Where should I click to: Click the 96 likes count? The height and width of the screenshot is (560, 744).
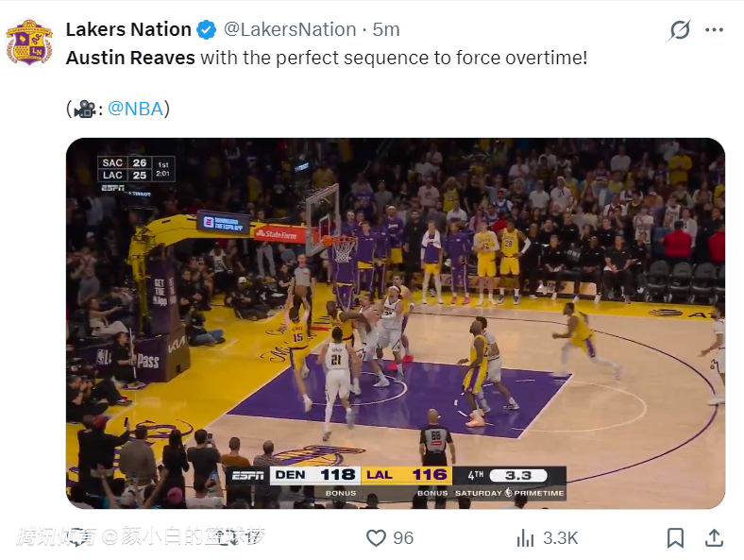coord(403,537)
